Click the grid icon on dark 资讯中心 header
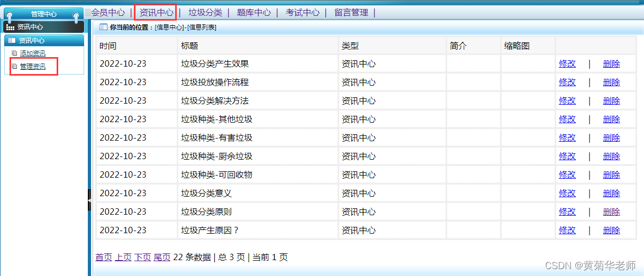 tap(10, 27)
